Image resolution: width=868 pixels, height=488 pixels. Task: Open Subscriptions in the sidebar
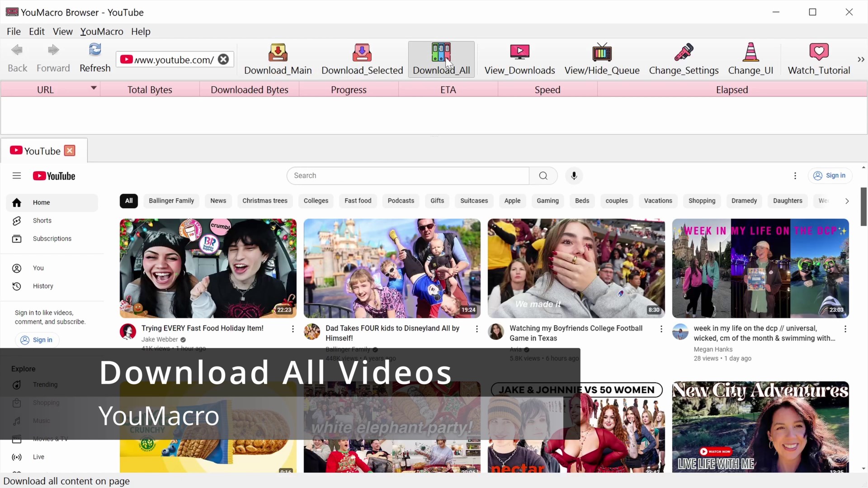52,239
